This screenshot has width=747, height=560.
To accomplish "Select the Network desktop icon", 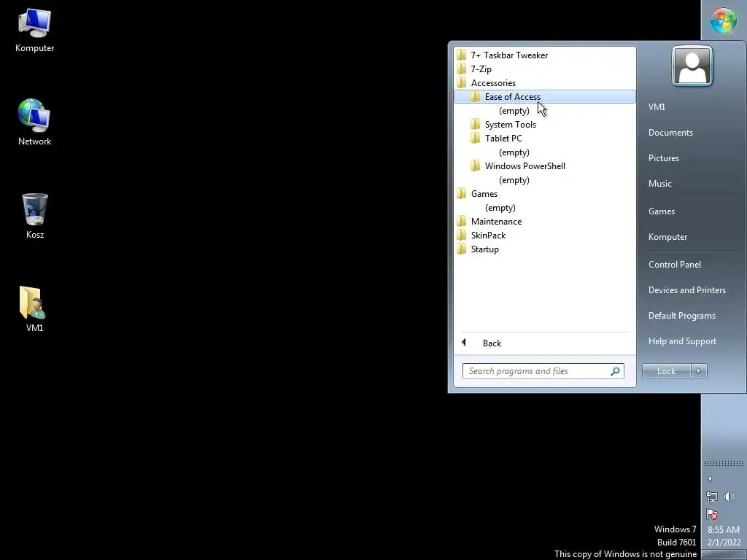I will [x=34, y=122].
